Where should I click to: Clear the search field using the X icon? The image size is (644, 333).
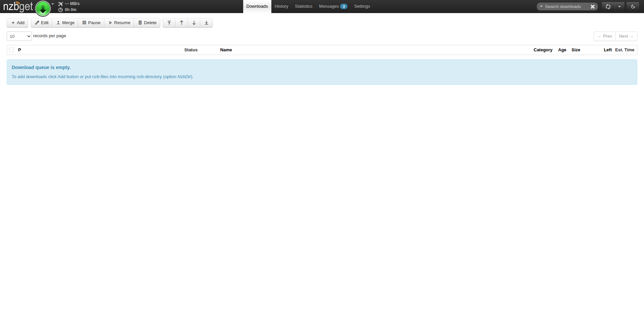[593, 6]
